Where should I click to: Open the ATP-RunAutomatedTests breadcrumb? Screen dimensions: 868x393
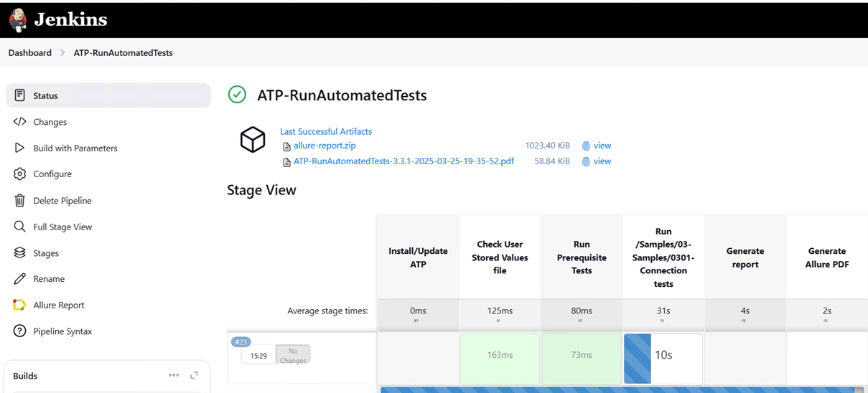pos(123,52)
